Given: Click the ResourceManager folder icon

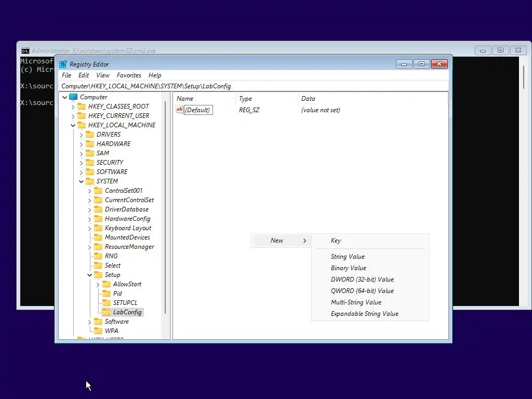Looking at the screenshot, I should [x=98, y=247].
